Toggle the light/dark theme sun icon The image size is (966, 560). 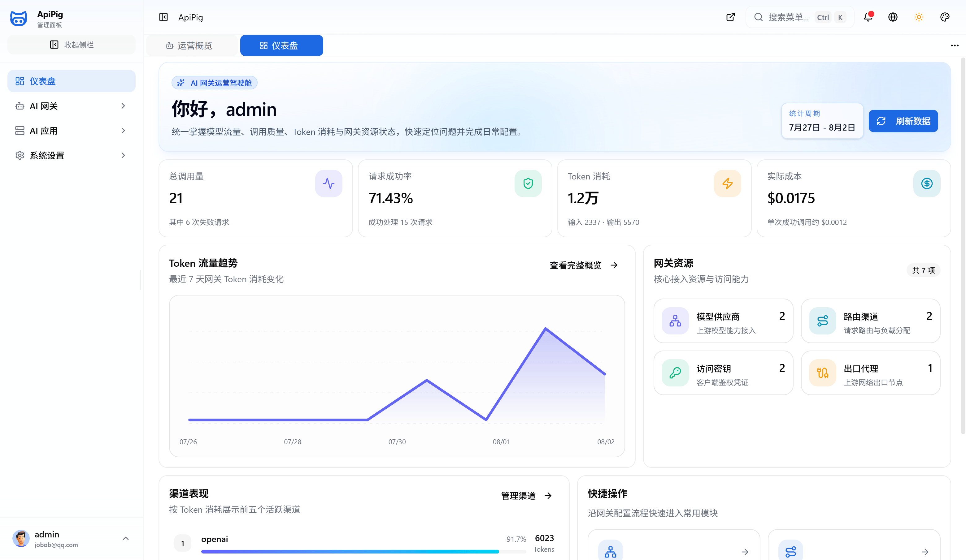(x=919, y=17)
